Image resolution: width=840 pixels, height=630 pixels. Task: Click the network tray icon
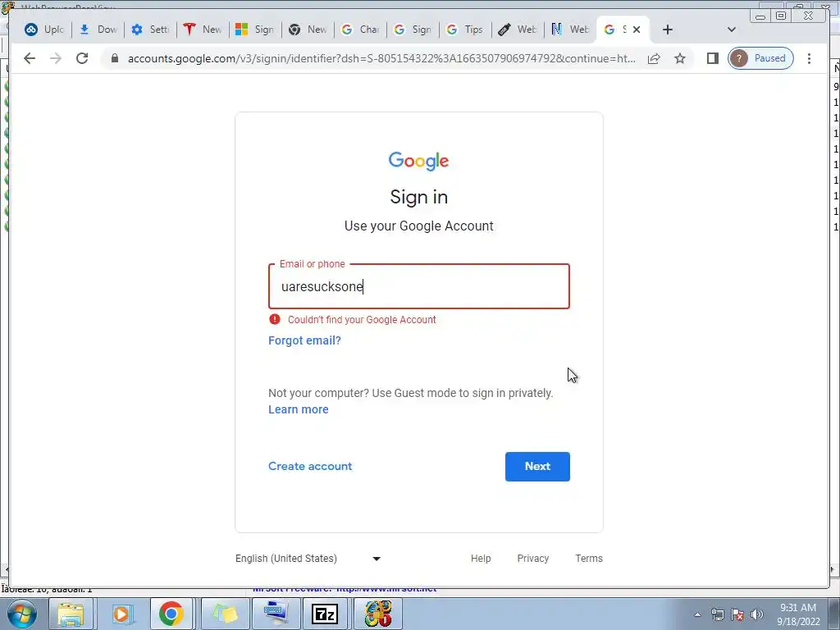[717, 614]
